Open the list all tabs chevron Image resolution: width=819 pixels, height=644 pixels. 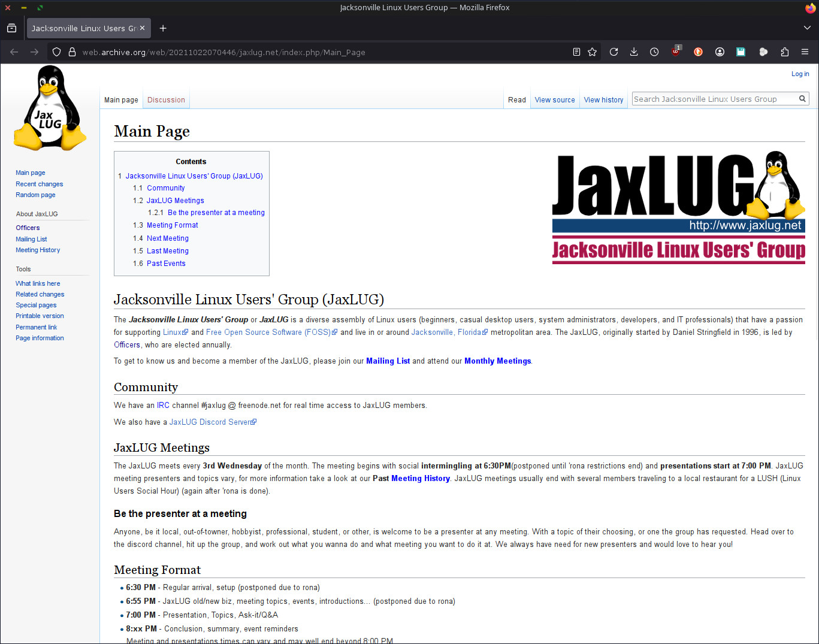[806, 28]
